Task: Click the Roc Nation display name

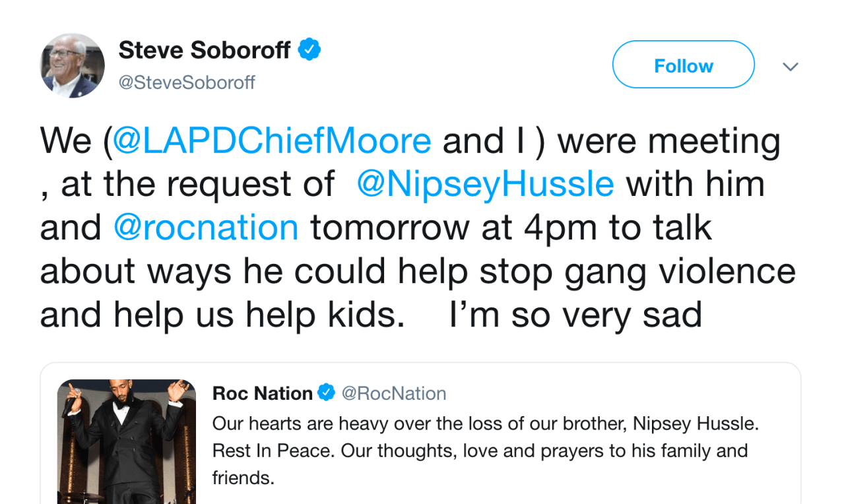Action: point(263,393)
